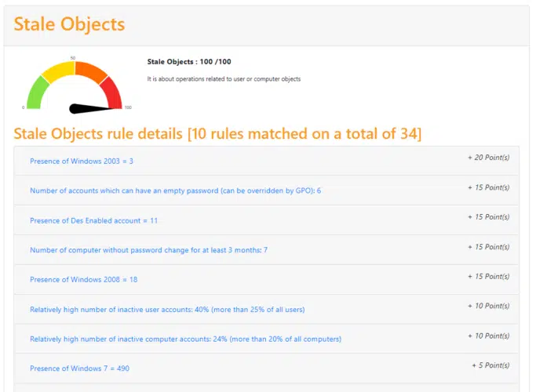
Task: Click the Stale Objects page heading
Action: coord(69,24)
